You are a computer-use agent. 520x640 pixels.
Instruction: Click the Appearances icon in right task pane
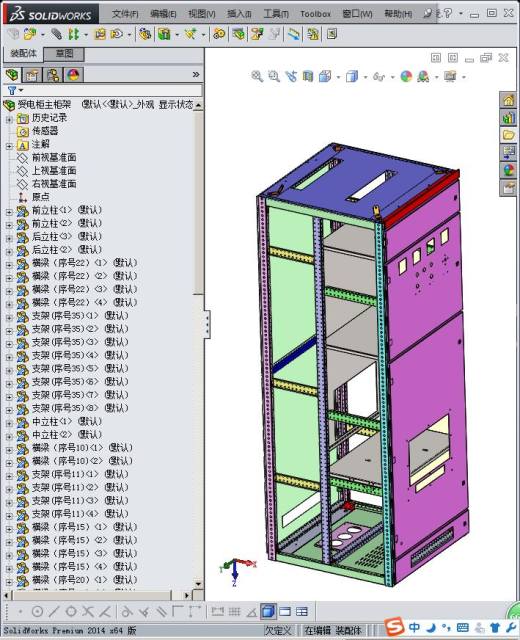509,170
